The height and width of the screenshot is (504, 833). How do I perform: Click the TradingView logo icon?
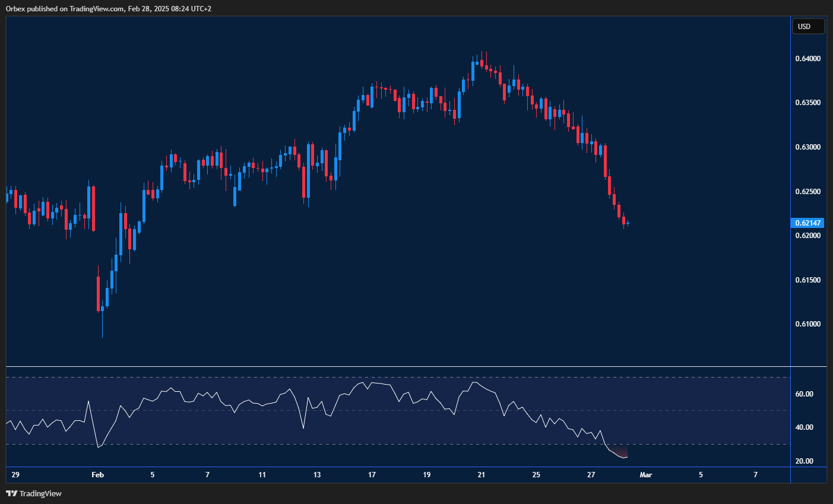(11, 493)
